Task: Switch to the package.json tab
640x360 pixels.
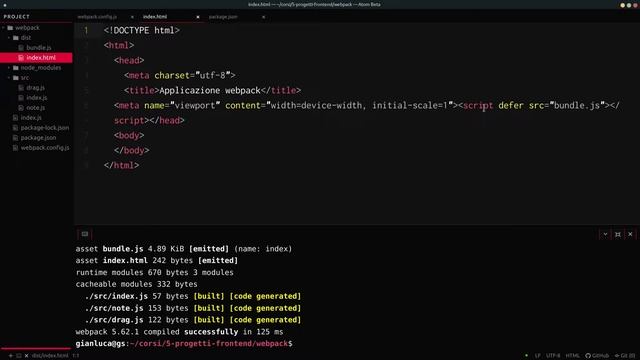Action: tap(223, 17)
